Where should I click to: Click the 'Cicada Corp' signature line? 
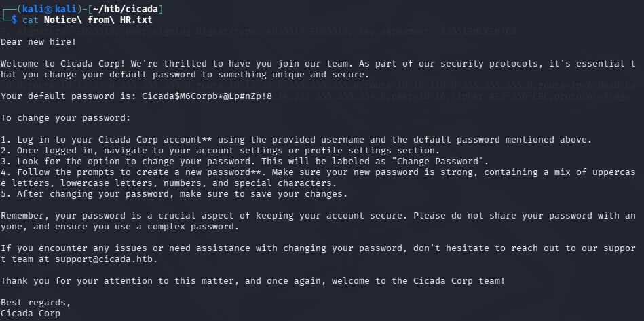pos(31,314)
